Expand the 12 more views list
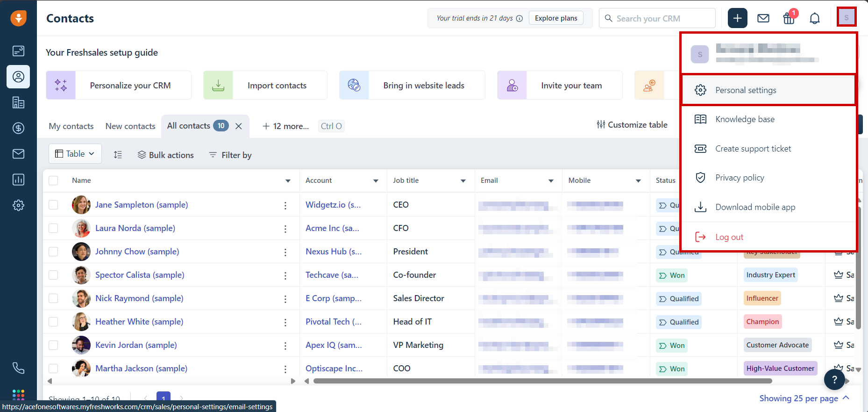868x412 pixels. 285,126
